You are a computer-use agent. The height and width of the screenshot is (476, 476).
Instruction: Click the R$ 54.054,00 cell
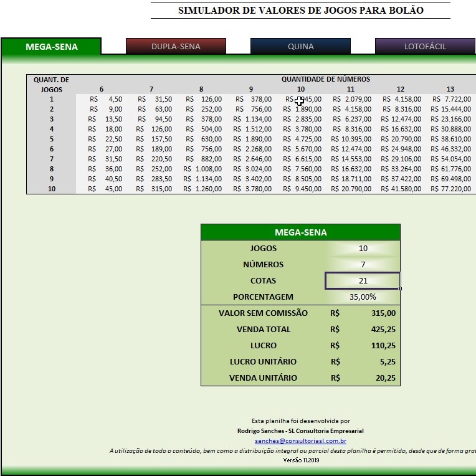click(450, 159)
